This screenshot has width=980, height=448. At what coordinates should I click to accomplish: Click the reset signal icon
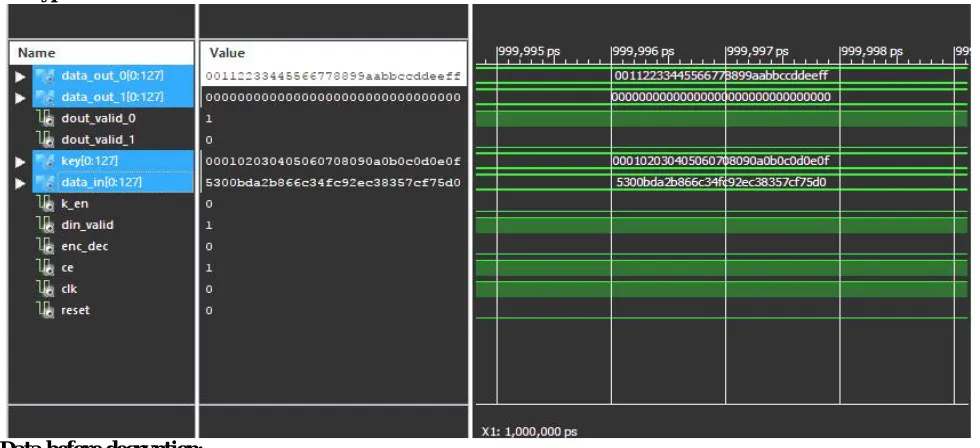[46, 310]
